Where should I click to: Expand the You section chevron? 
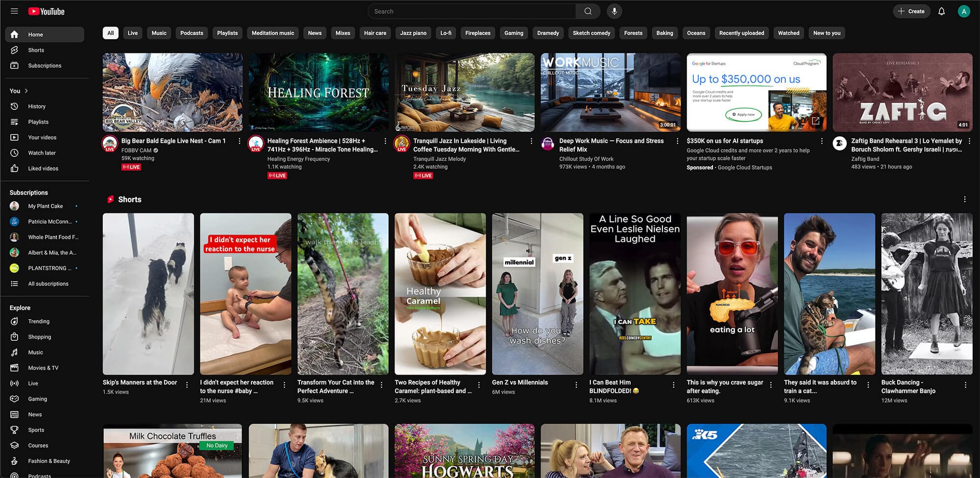(26, 91)
